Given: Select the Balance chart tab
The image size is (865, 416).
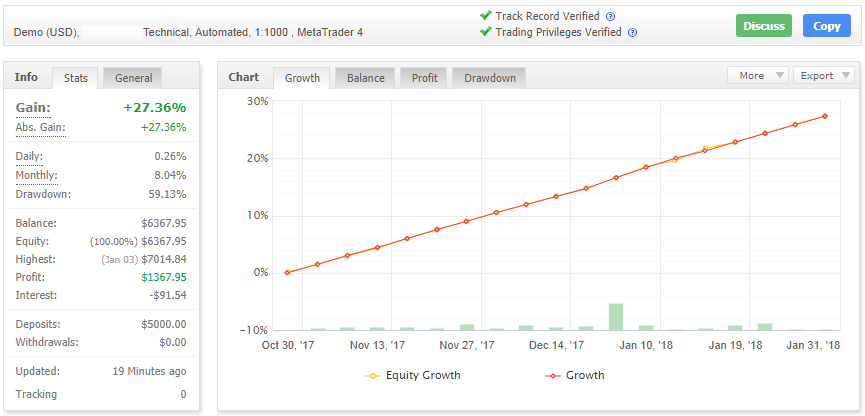Looking at the screenshot, I should pos(365,78).
